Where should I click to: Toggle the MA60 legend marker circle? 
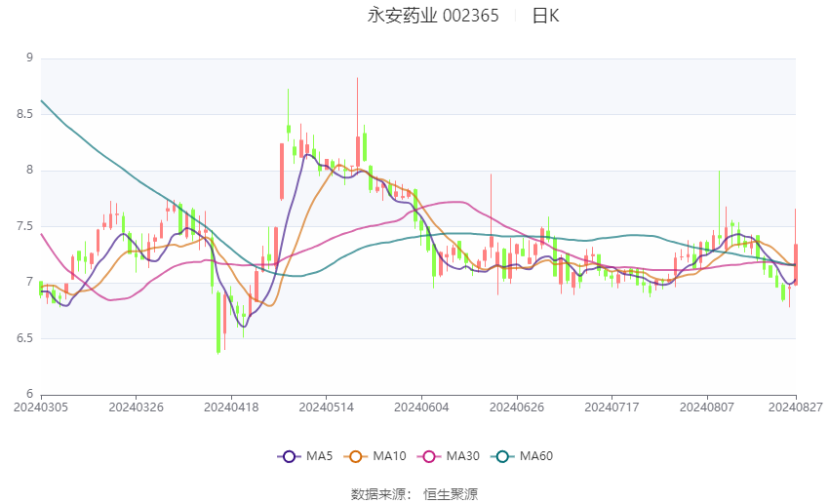tap(502, 456)
